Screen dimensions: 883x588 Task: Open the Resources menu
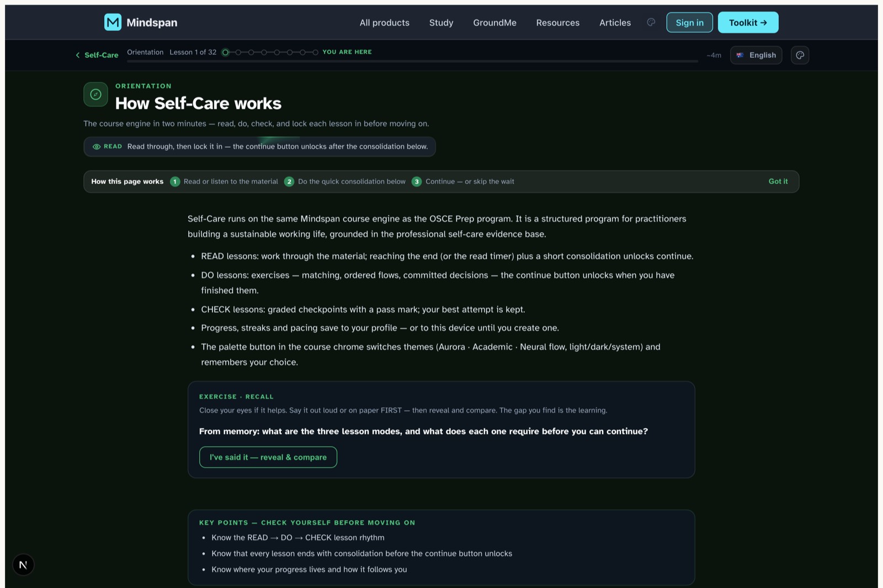[558, 23]
